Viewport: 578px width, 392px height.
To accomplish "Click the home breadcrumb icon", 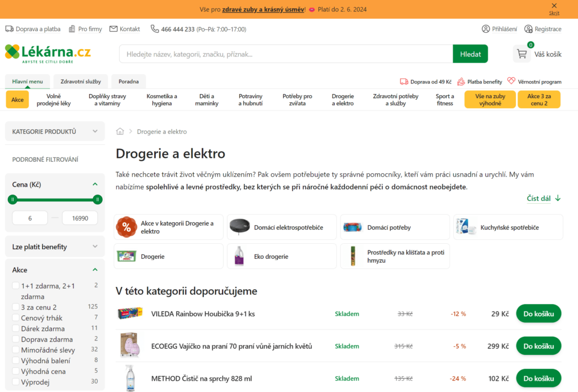I will coord(120,131).
